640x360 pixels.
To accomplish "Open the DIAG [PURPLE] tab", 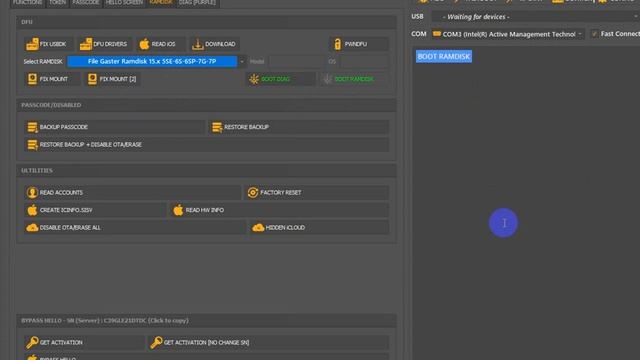I will 198,3.
